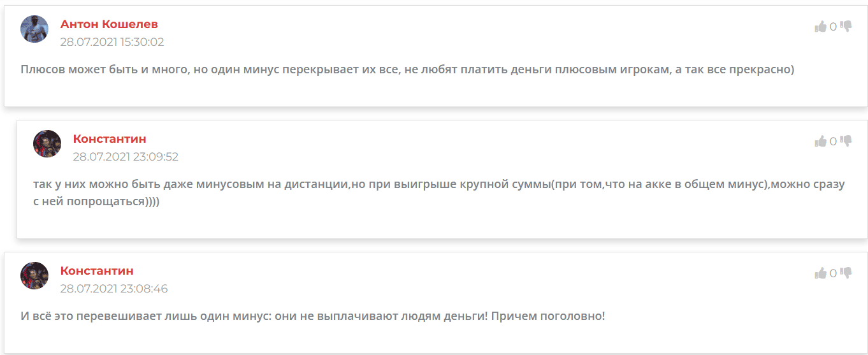
Task: Open Константин's name link on the 23:08:46 comment
Action: click(97, 271)
